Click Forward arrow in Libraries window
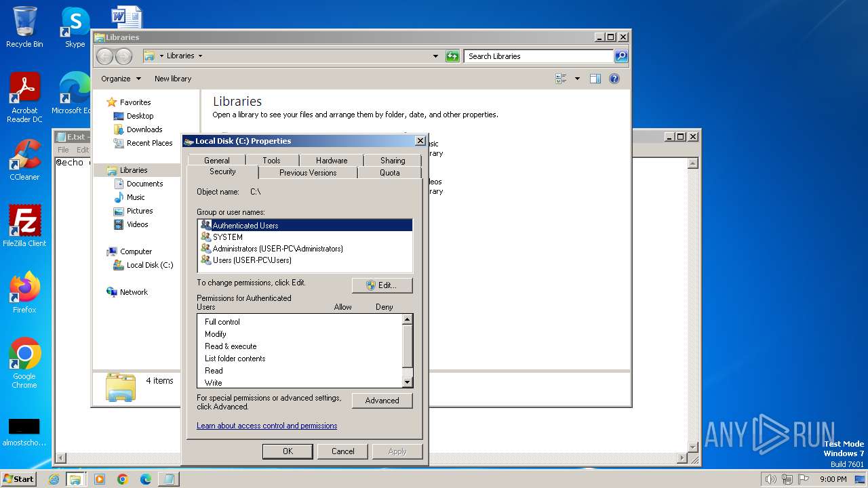 (123, 56)
